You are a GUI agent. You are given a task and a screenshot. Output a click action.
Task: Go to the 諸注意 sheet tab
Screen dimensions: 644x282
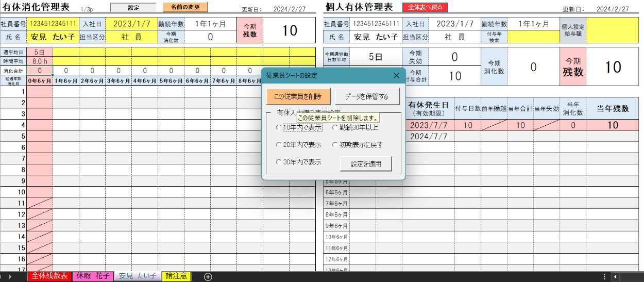tap(176, 276)
